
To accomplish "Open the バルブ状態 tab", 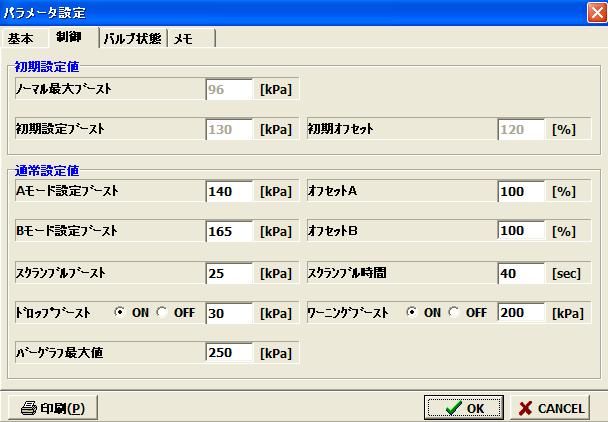I will [132, 38].
